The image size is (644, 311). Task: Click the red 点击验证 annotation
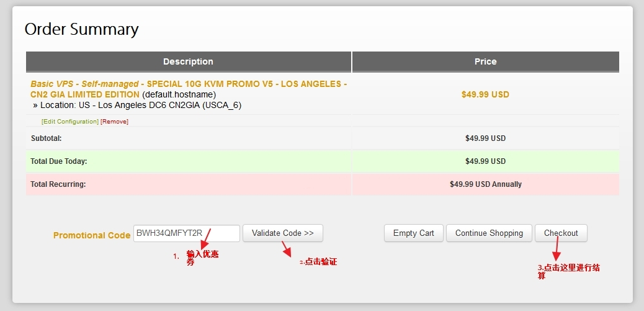pyautogui.click(x=318, y=262)
